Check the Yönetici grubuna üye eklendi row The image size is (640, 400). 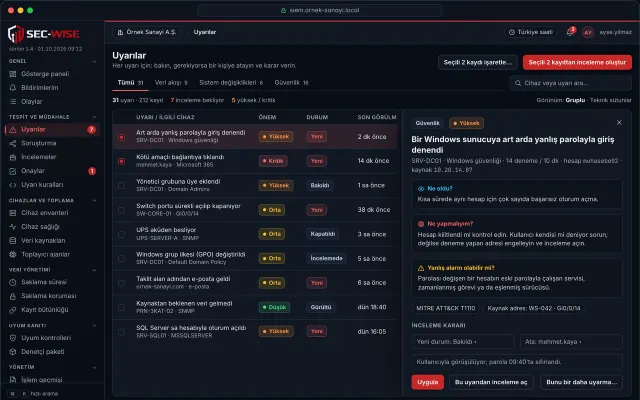(121, 186)
